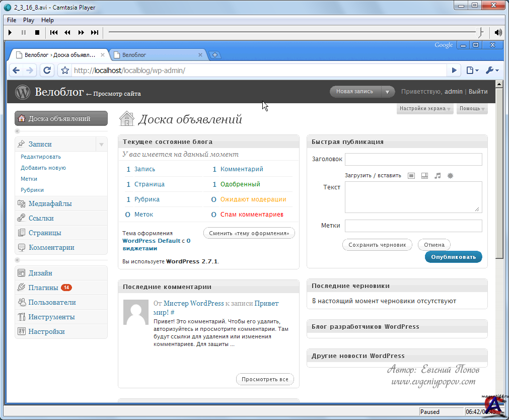Click the Play button in Camtasia Player

click(10, 33)
